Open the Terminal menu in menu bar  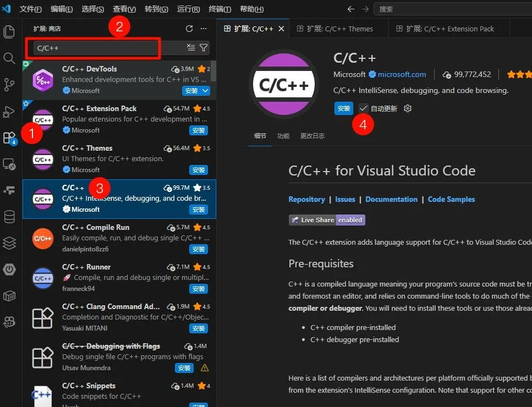220,9
